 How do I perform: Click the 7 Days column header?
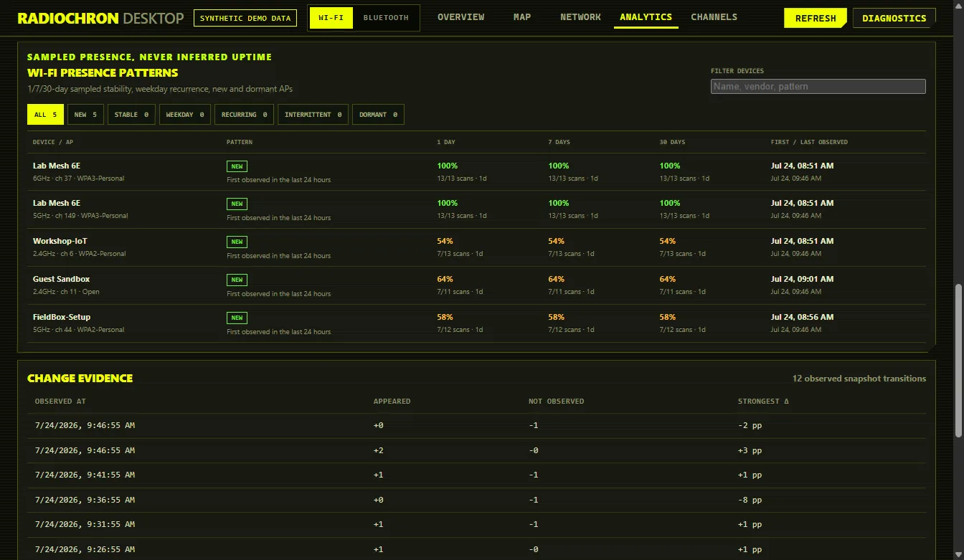pos(559,142)
